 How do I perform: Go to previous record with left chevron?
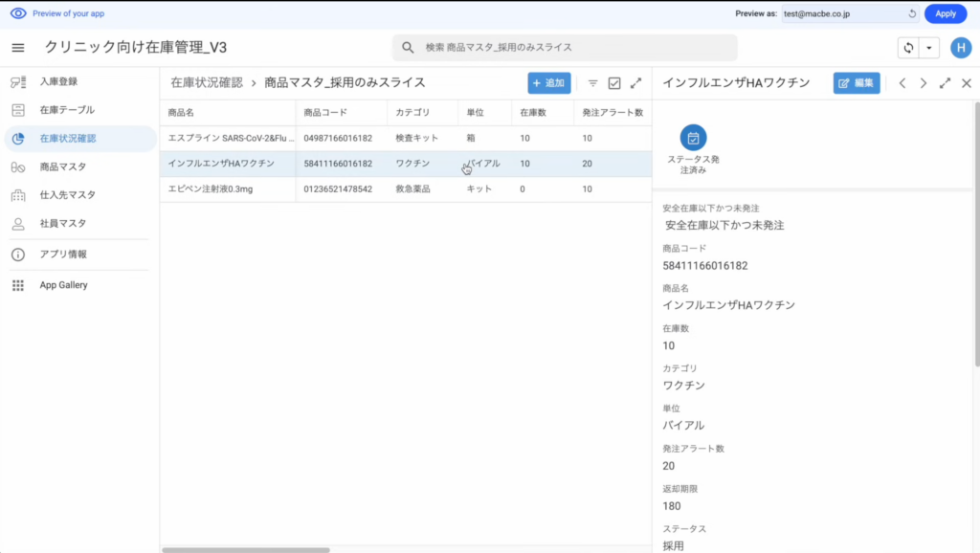(902, 83)
